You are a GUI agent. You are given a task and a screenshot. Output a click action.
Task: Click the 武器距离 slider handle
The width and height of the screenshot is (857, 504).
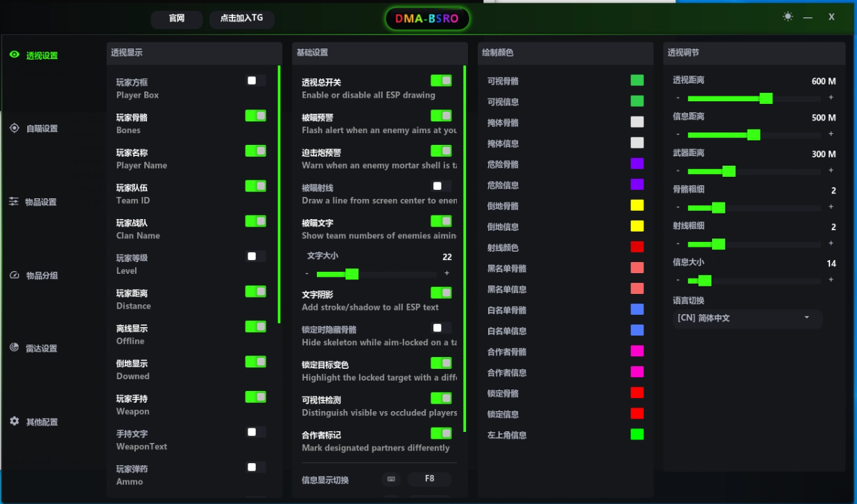click(x=729, y=171)
